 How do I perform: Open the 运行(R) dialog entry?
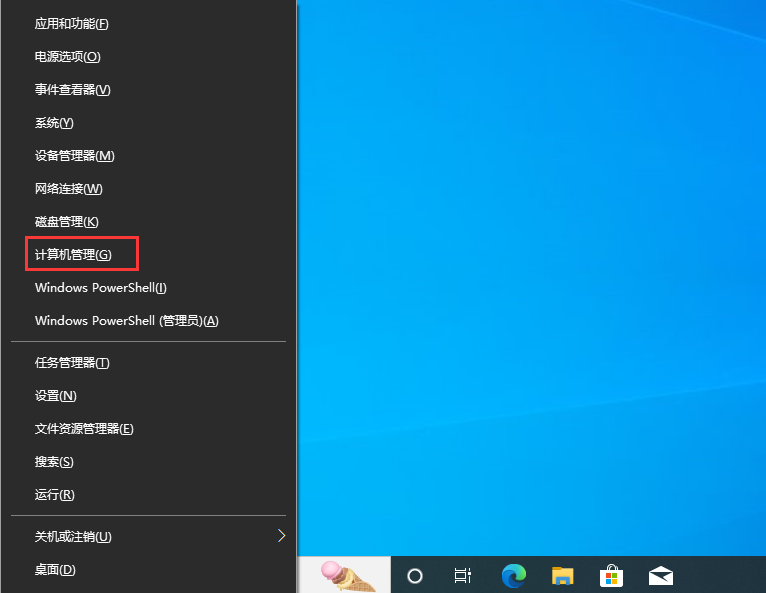coord(148,495)
